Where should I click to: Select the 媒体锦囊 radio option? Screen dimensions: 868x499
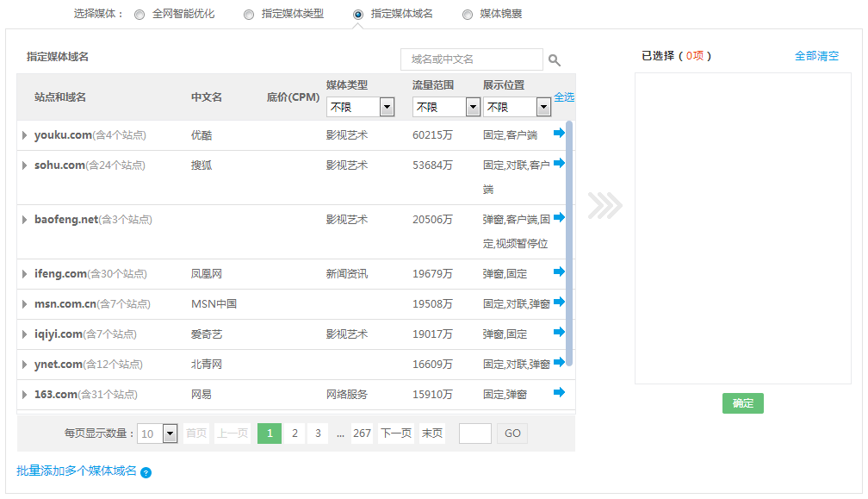(467, 13)
